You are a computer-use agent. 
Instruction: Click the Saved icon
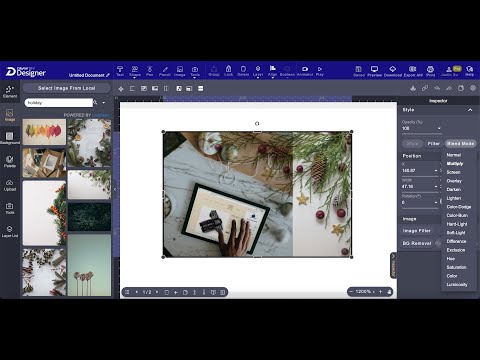[359, 71]
